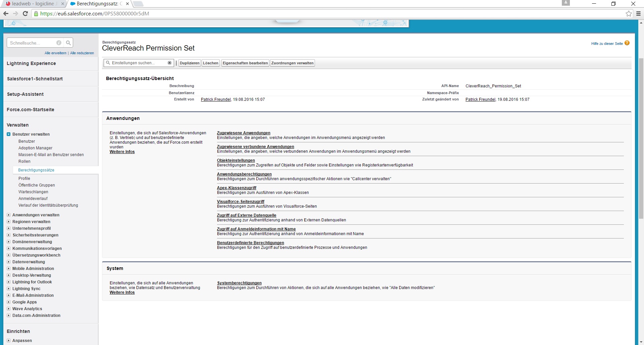
Task: Open Profile in the sidebar
Action: pyautogui.click(x=24, y=179)
